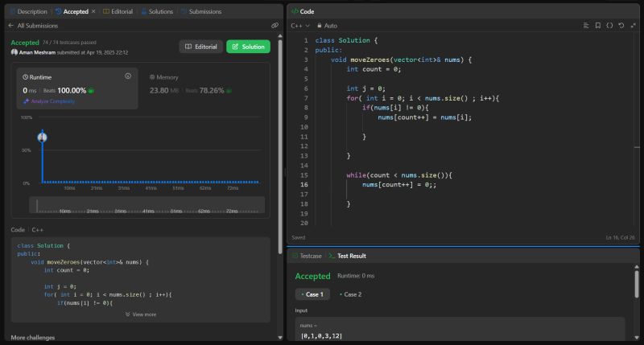Viewport: 644px width, 345px height.
Task: Click the gray Editorial button
Action: tap(200, 47)
